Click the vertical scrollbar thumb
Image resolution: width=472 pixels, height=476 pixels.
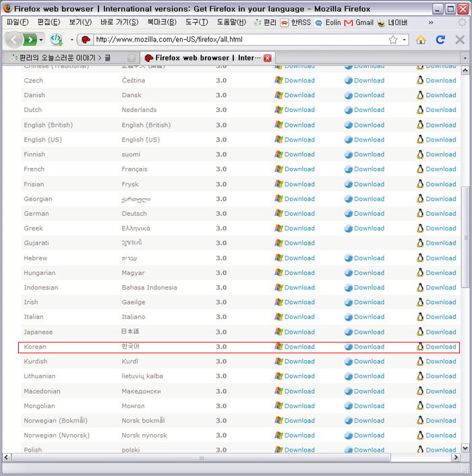465,237
